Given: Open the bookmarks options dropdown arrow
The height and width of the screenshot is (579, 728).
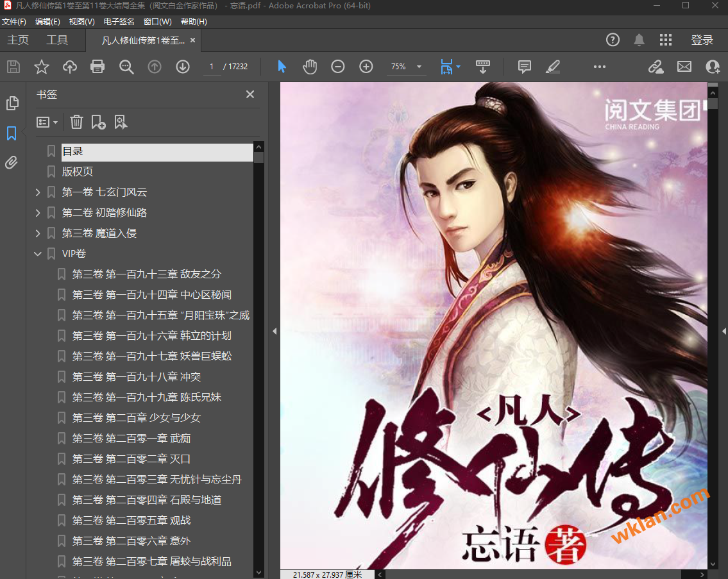Looking at the screenshot, I should coord(55,122).
